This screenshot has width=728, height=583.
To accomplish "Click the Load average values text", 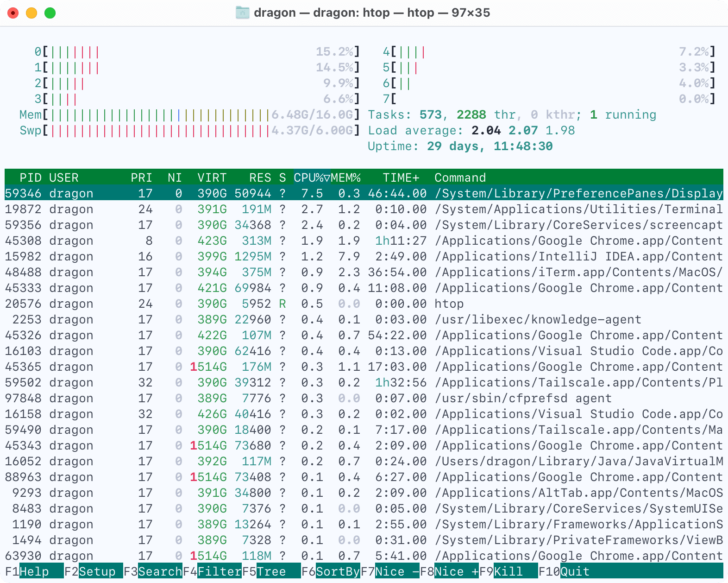I will tap(523, 130).
